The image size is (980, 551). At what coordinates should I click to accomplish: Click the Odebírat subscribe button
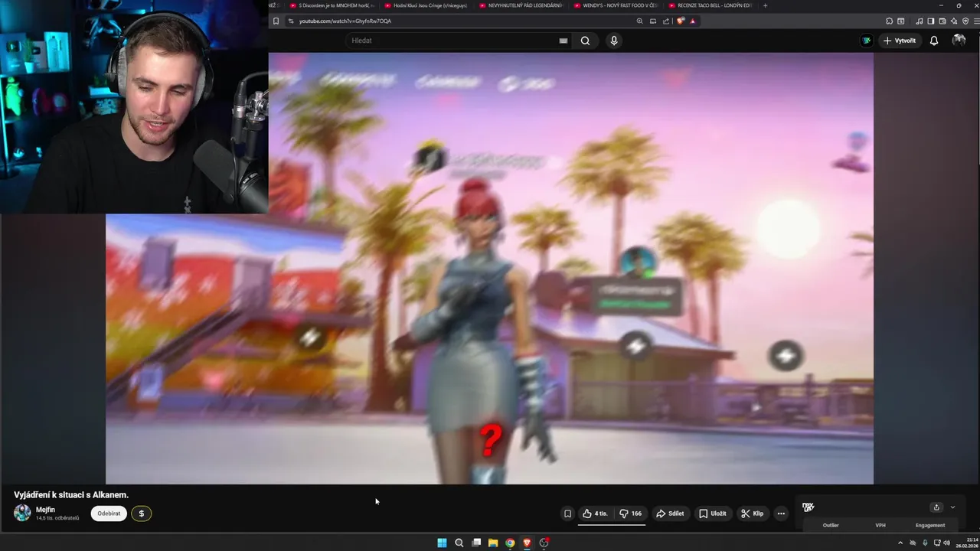click(109, 514)
